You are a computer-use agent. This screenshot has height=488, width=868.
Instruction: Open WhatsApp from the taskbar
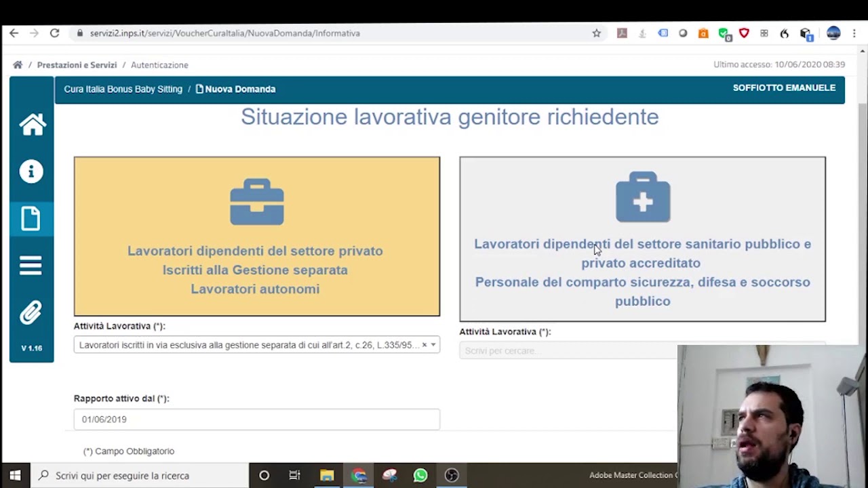(x=420, y=476)
